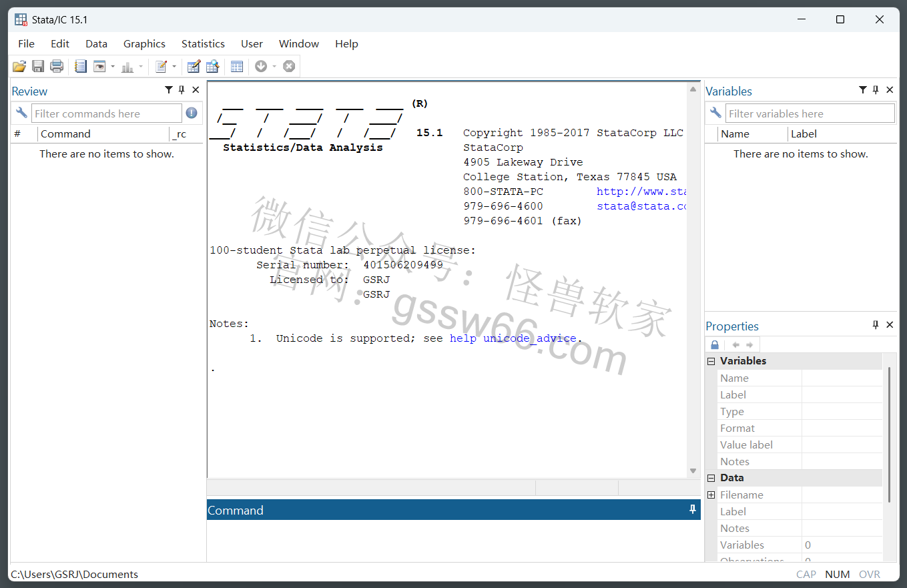Pin the Command window

[693, 510]
